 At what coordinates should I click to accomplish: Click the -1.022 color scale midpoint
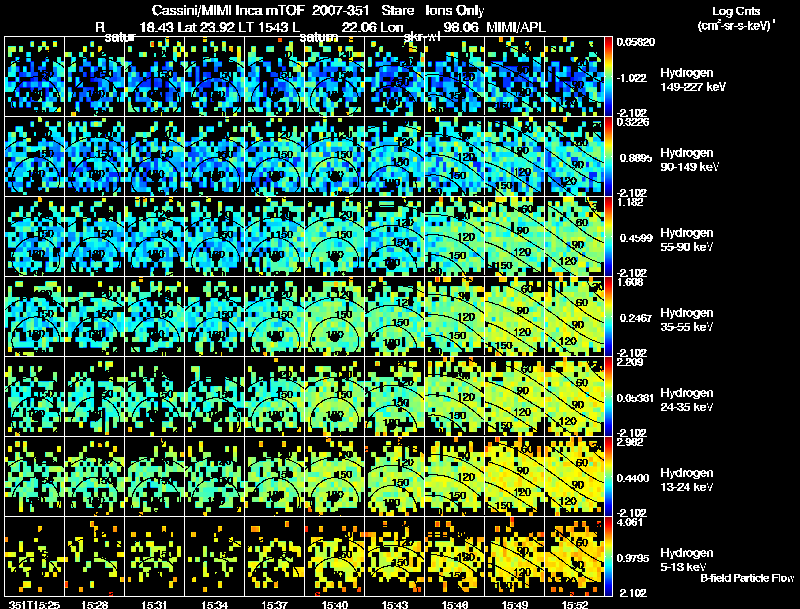pos(632,78)
